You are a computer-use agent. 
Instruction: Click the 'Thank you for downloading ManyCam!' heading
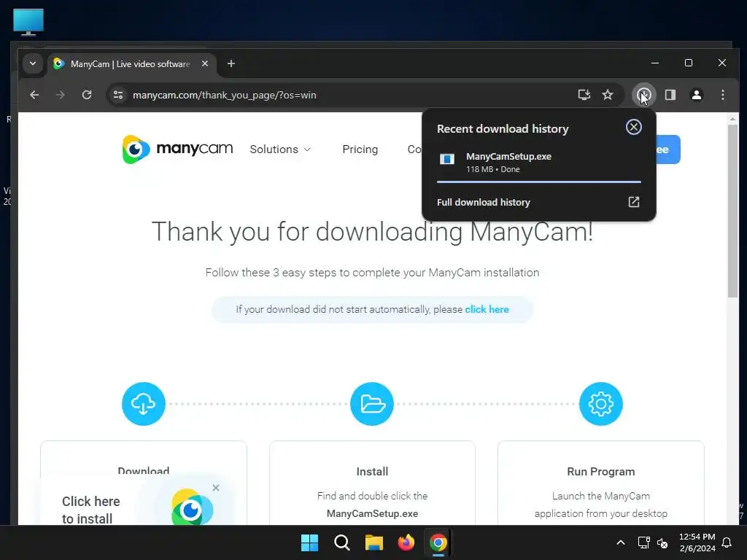[x=372, y=232]
